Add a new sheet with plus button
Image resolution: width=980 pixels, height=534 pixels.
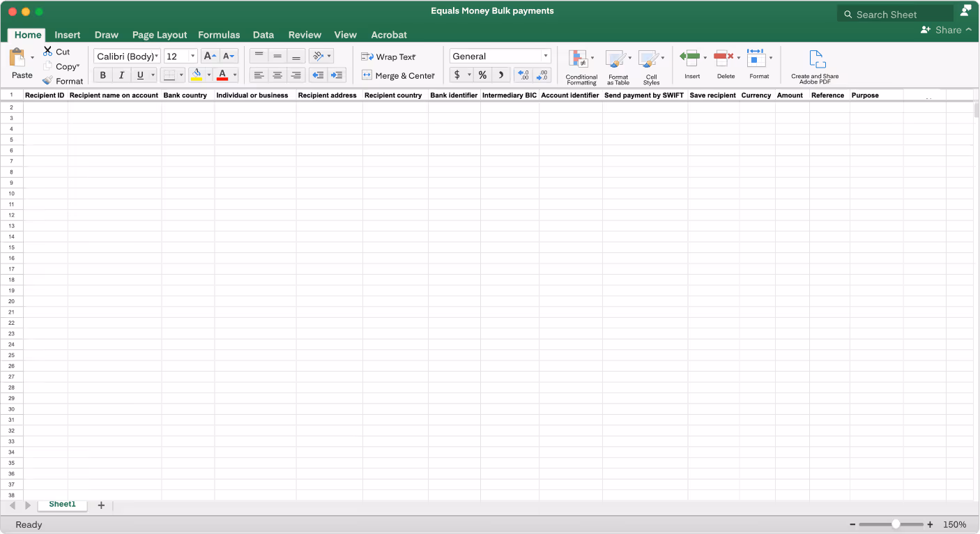tap(101, 505)
